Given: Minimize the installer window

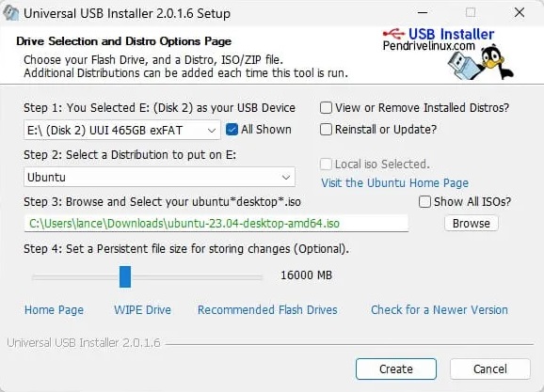Looking at the screenshot, I should pyautogui.click(x=423, y=13).
